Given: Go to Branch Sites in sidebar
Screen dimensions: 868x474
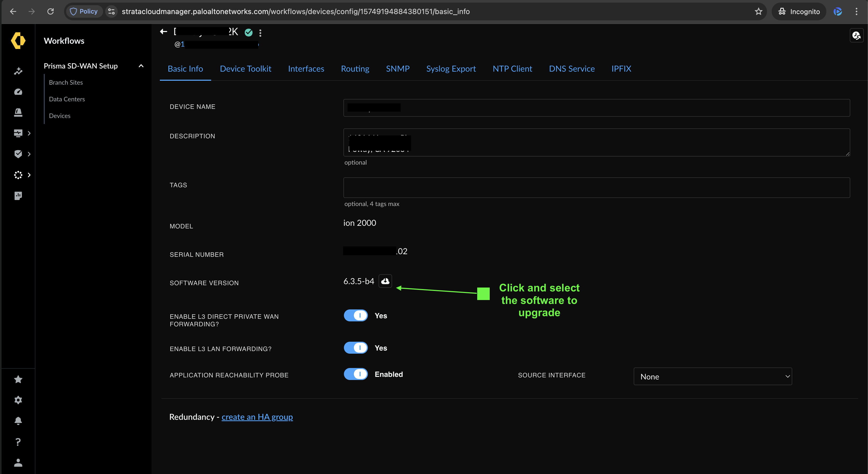Looking at the screenshot, I should (x=66, y=83).
